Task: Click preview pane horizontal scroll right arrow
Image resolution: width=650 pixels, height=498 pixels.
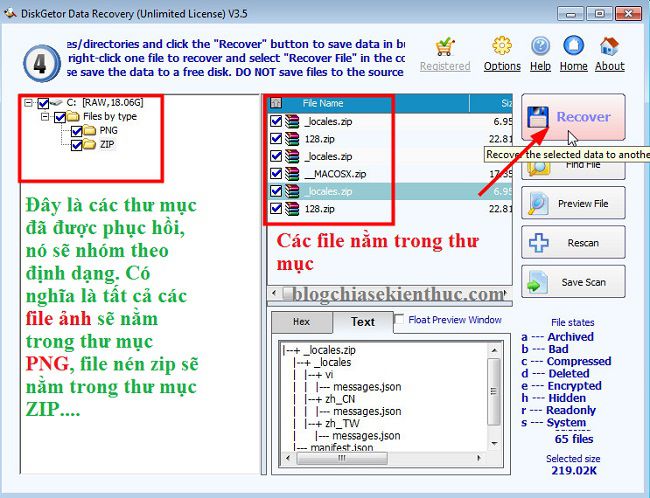Action: pyautogui.click(x=479, y=458)
